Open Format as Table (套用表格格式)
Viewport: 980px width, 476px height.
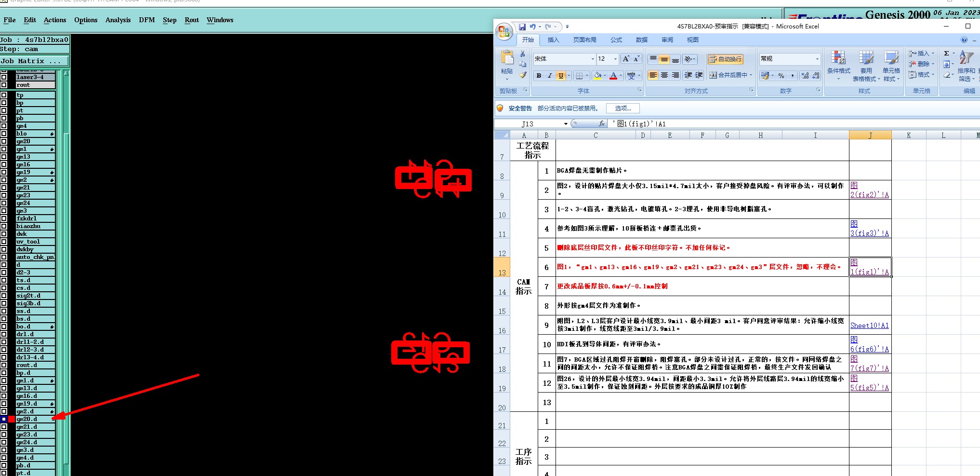pos(866,66)
